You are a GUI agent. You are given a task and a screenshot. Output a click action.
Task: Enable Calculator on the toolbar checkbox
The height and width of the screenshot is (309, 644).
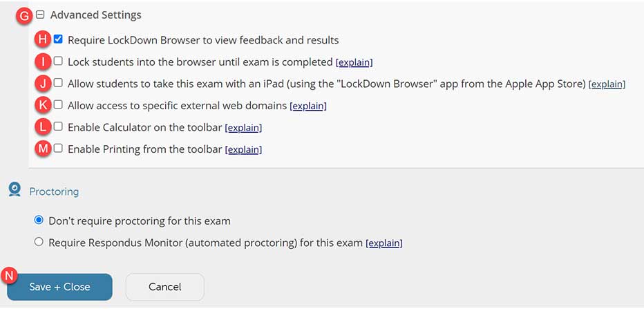coord(58,127)
